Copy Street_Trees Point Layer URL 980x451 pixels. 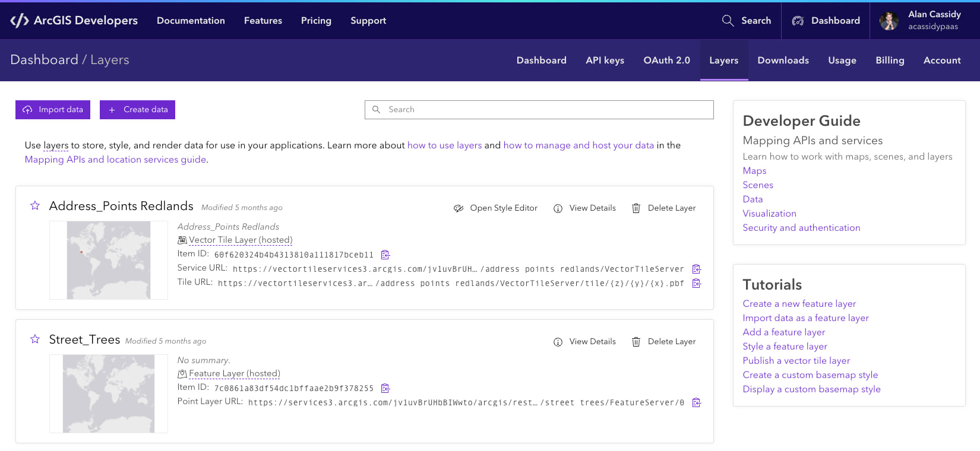coord(697,402)
